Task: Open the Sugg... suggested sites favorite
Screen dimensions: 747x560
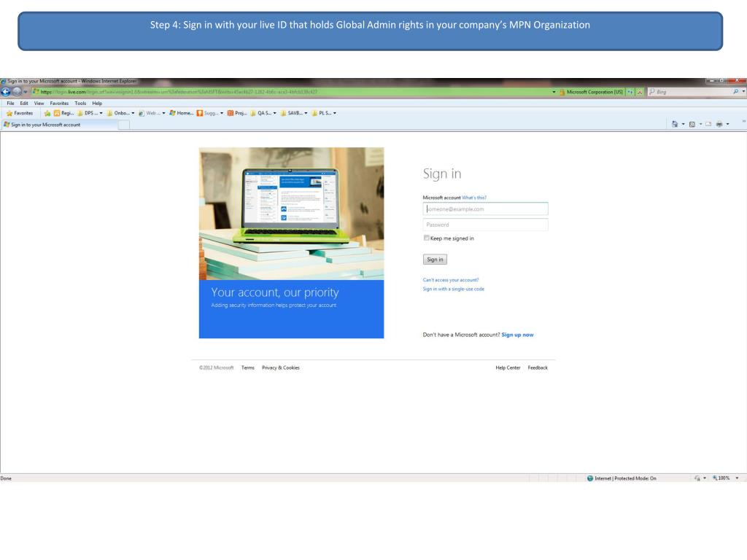Action: (208, 113)
